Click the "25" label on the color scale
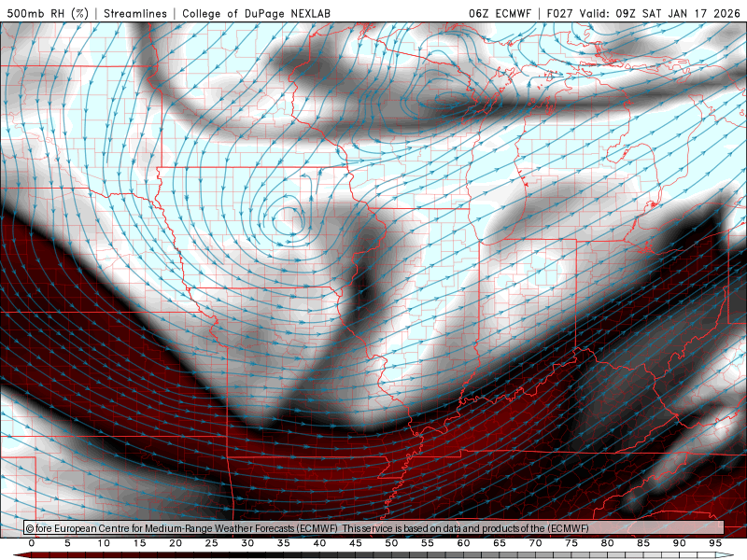Viewport: 747px width, 560px height. point(212,543)
